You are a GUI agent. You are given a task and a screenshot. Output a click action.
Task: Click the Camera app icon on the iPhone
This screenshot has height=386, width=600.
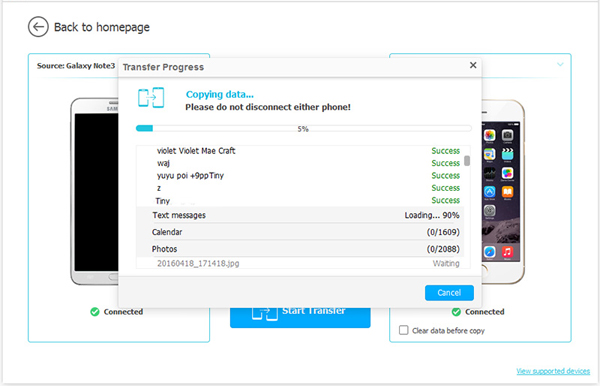507,135
